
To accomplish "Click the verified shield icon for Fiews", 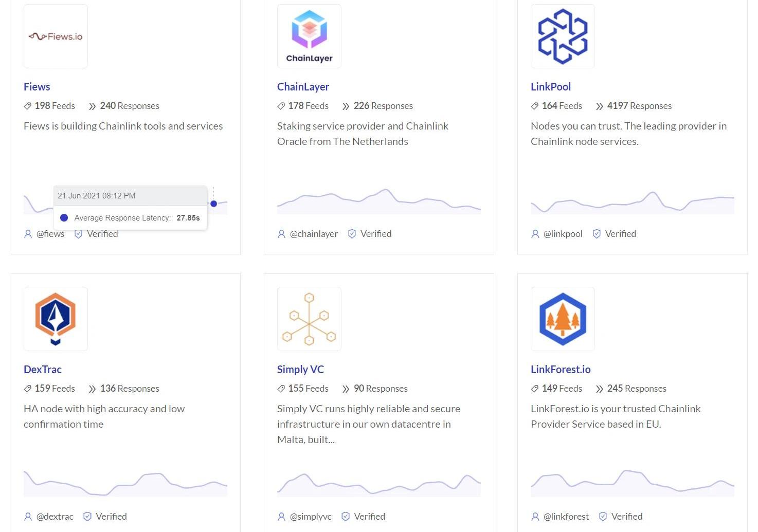I will (x=79, y=234).
